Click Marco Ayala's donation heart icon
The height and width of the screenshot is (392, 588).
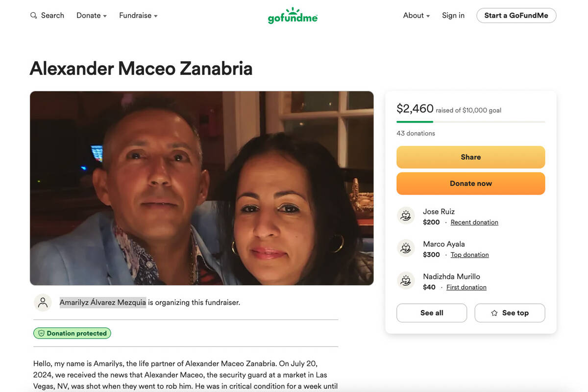pos(406,248)
